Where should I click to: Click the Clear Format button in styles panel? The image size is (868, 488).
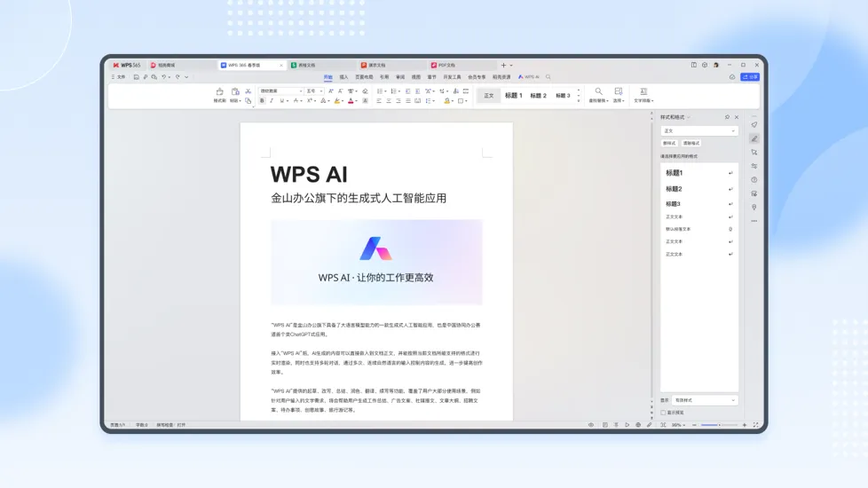coord(690,144)
